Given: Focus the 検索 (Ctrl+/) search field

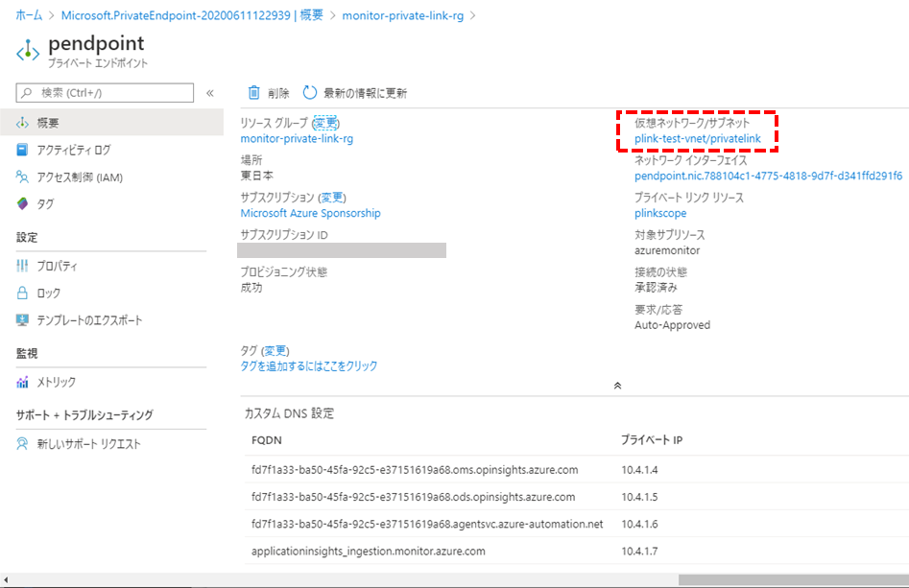Looking at the screenshot, I should click(x=105, y=93).
